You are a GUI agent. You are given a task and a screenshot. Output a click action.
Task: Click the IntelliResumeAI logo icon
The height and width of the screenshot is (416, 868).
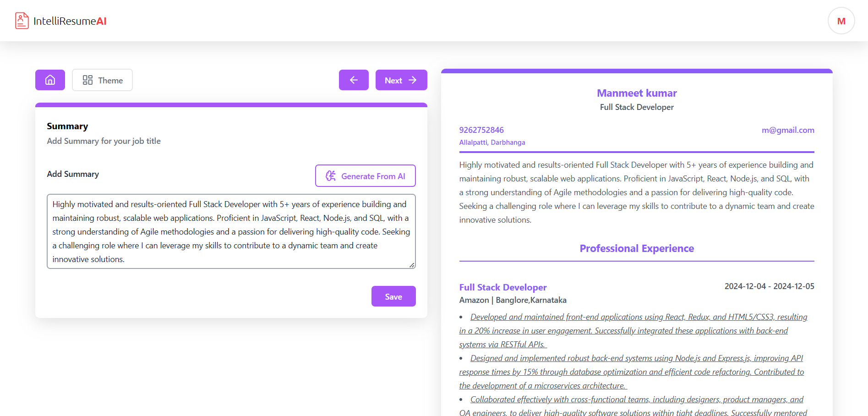pyautogui.click(x=22, y=21)
